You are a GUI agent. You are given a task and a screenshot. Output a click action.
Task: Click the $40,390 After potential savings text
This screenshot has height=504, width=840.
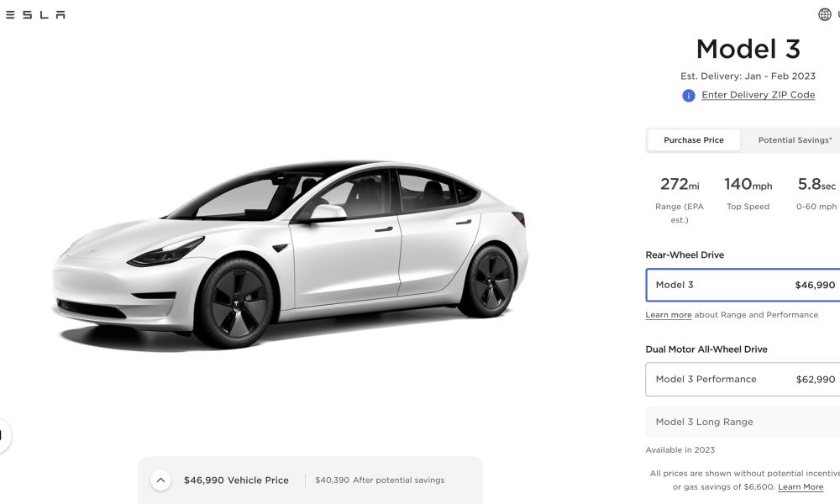[380, 480]
